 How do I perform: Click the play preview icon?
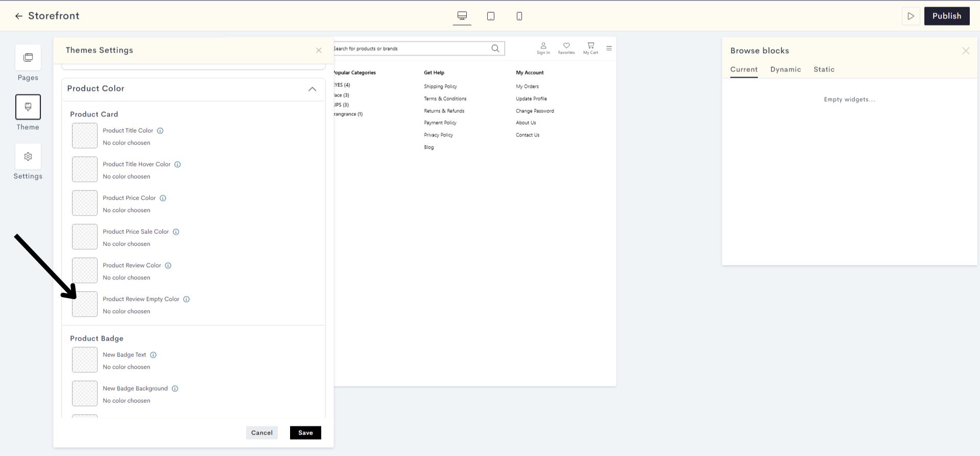[x=911, y=16]
